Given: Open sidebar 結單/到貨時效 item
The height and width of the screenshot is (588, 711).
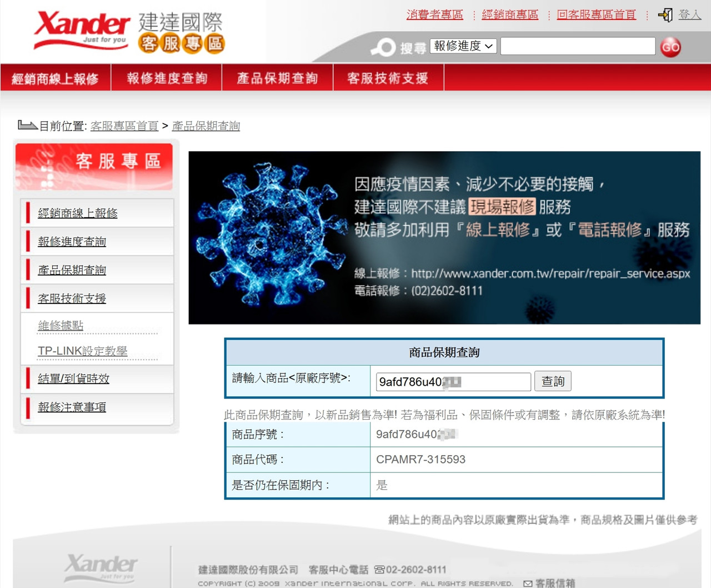Looking at the screenshot, I should coord(73,378).
